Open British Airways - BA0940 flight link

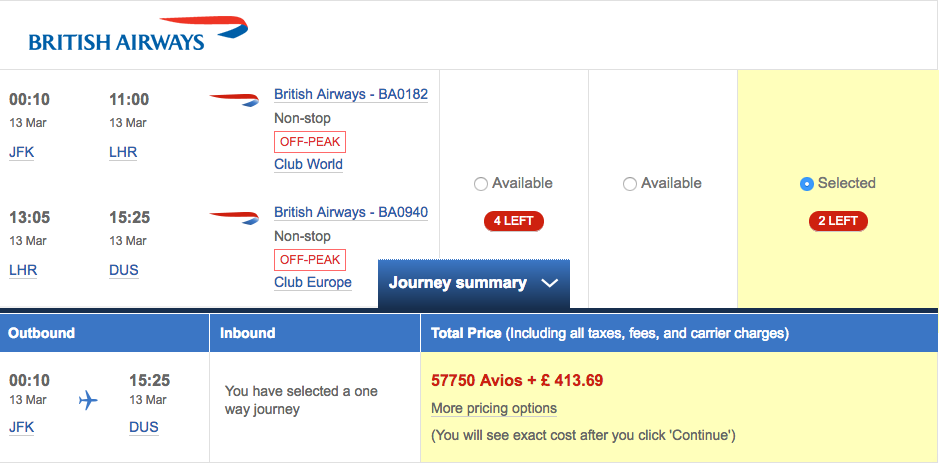[x=351, y=213]
